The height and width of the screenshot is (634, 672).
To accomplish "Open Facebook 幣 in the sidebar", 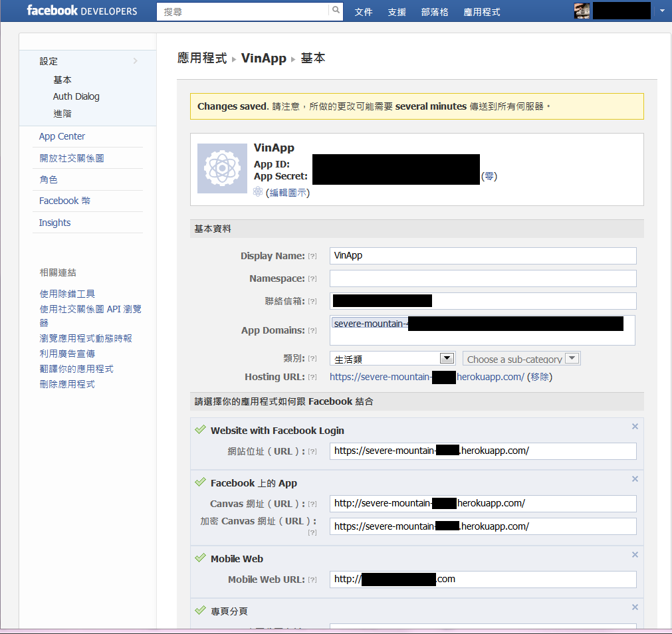I will [64, 201].
